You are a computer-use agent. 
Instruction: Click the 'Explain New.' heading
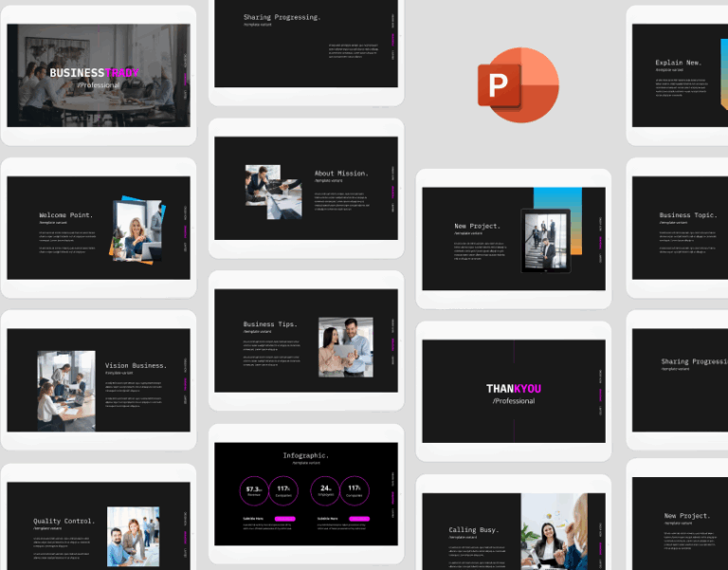[x=679, y=63]
